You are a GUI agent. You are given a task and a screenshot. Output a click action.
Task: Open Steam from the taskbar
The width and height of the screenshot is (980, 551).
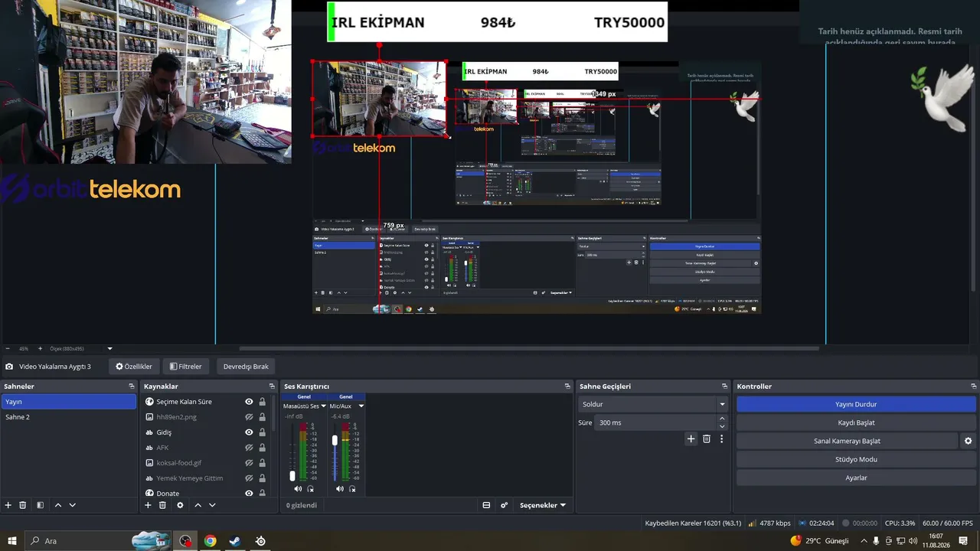tap(235, 541)
